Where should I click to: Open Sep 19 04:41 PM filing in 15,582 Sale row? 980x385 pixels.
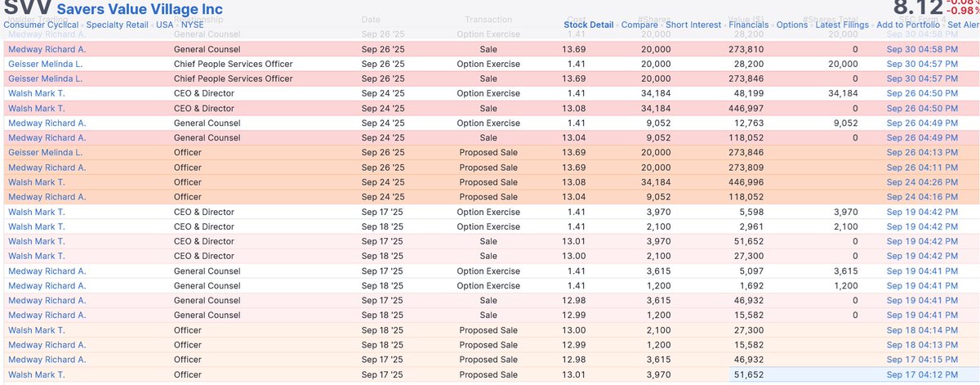click(x=923, y=315)
